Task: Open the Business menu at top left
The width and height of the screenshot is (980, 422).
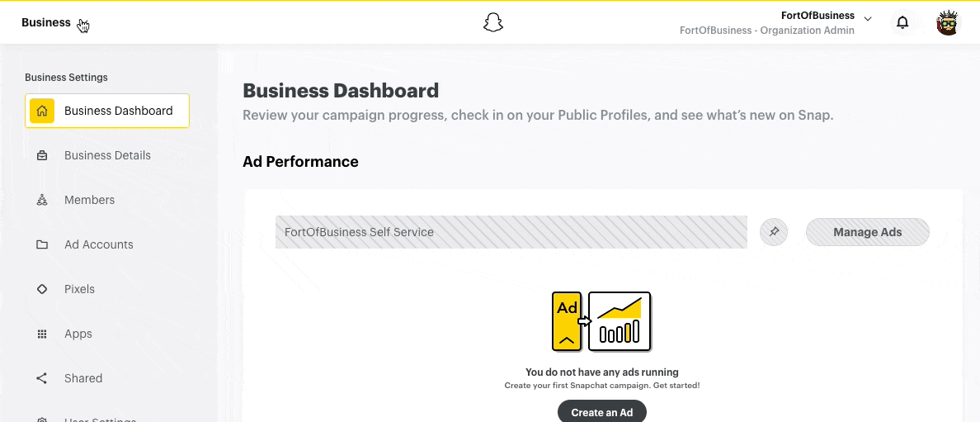Action: (47, 22)
